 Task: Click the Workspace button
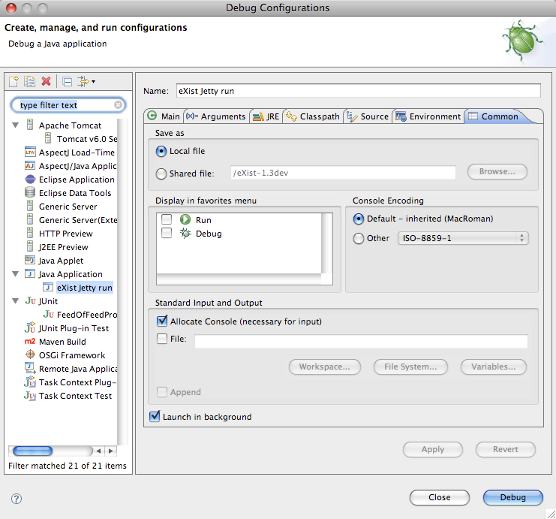pos(325,367)
